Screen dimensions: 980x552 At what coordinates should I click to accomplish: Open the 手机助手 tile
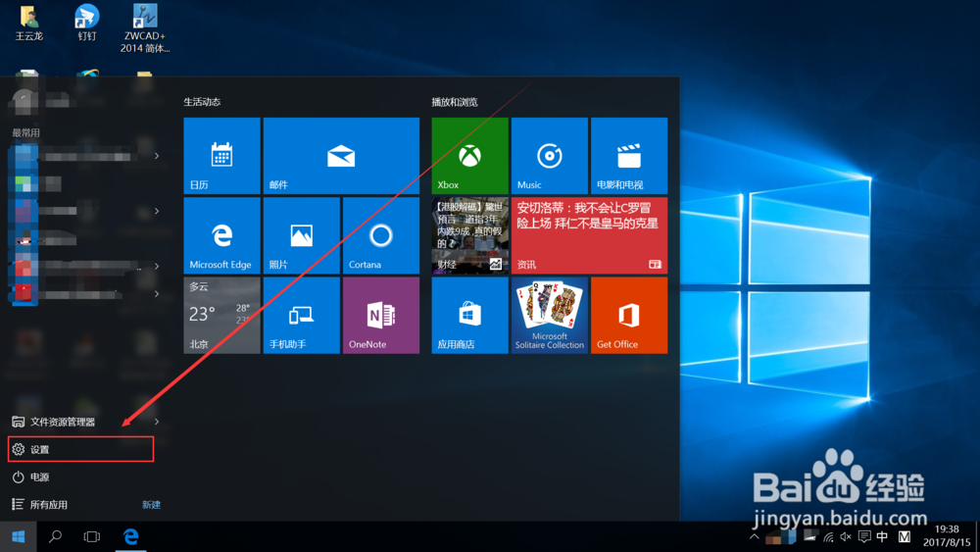(x=301, y=315)
